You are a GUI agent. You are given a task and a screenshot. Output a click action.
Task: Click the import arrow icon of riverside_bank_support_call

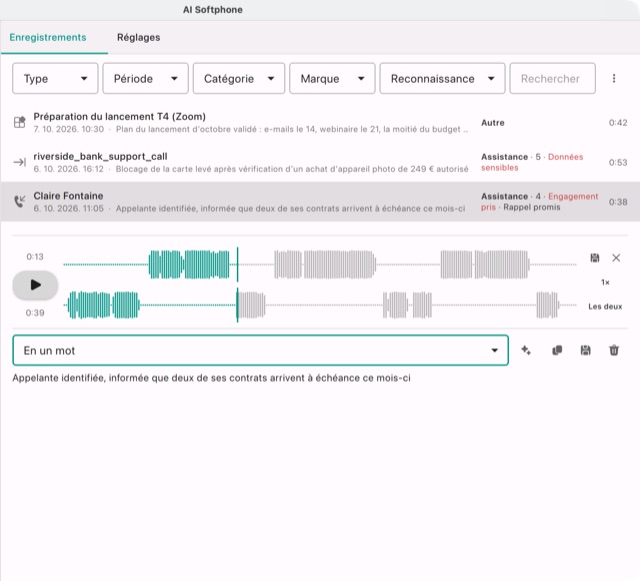click(x=20, y=162)
